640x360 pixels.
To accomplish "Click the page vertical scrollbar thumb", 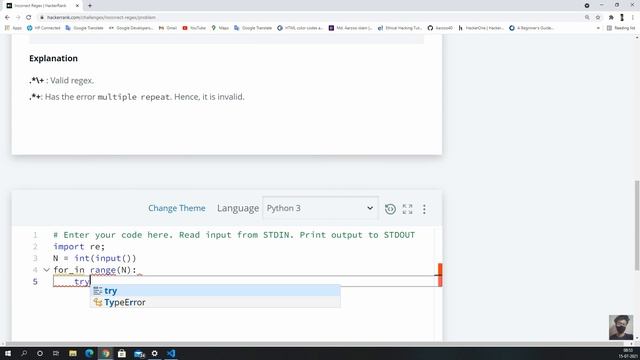I will pos(637,224).
